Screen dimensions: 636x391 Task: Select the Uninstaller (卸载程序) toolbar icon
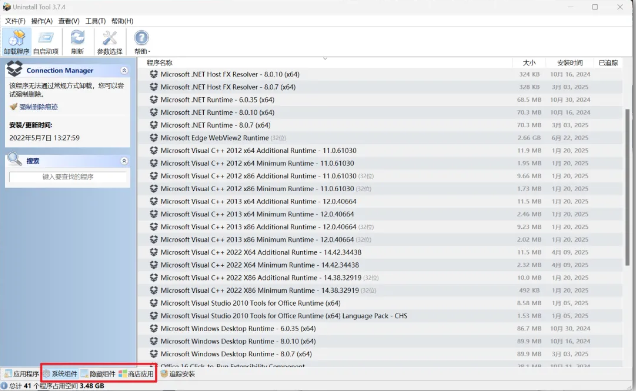[17, 42]
